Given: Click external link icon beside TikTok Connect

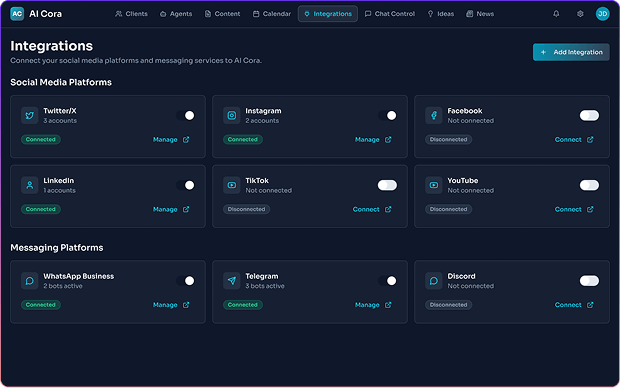Looking at the screenshot, I should (x=388, y=209).
